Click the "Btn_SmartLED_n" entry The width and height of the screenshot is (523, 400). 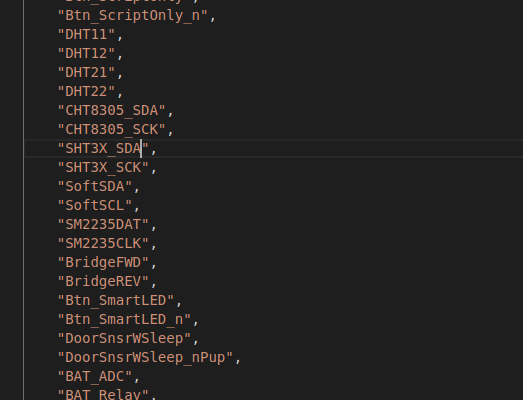[x=124, y=320]
